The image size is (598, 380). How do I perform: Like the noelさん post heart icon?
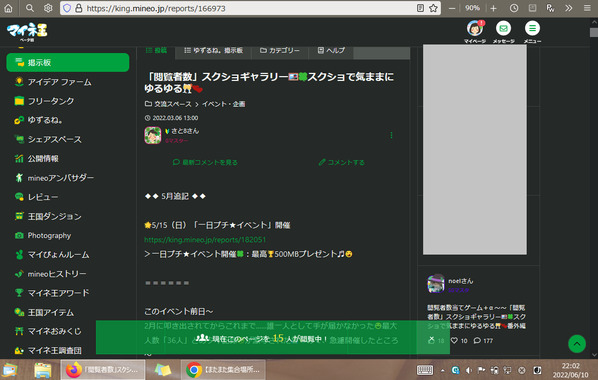(x=454, y=340)
